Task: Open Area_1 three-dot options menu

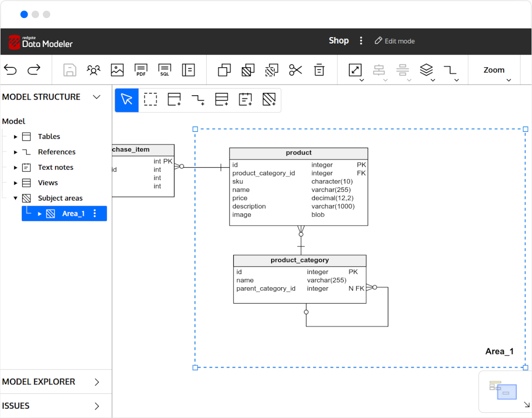Action: point(95,214)
